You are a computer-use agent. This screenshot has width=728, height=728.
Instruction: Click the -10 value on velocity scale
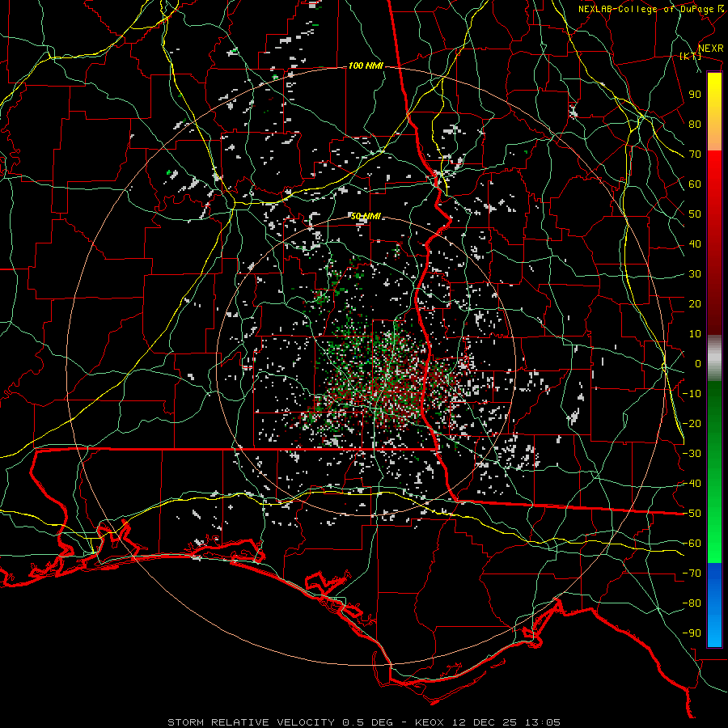[x=692, y=394]
